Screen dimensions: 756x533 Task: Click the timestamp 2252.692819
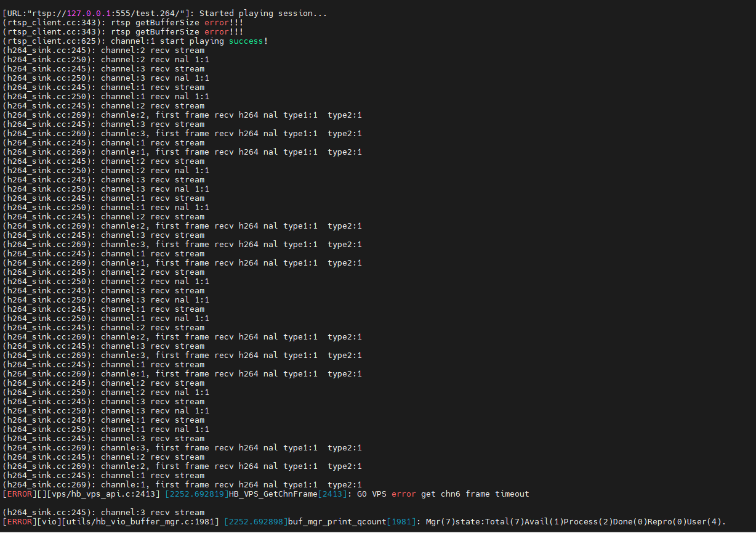click(196, 494)
